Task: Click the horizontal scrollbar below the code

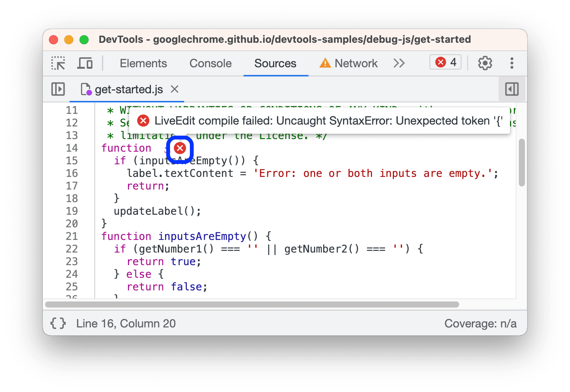Action: (x=252, y=304)
